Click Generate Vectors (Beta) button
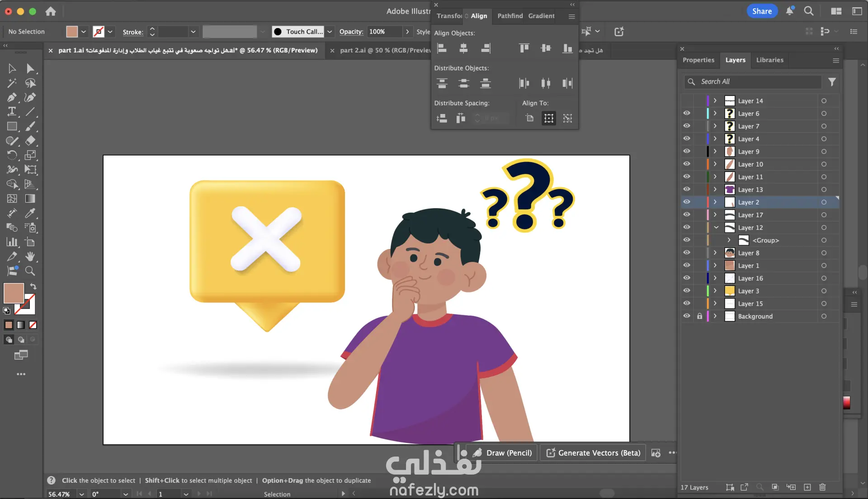Viewport: 868px width, 499px height. click(593, 453)
